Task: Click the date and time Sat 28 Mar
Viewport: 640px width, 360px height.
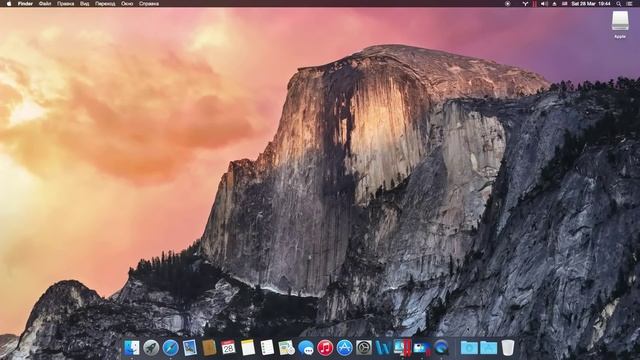Action: coord(591,4)
